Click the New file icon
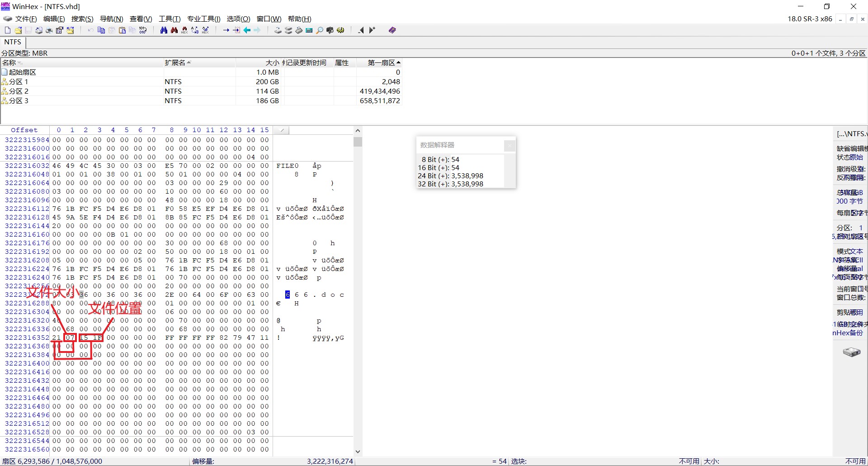Image resolution: width=868 pixels, height=466 pixels. pos(7,30)
